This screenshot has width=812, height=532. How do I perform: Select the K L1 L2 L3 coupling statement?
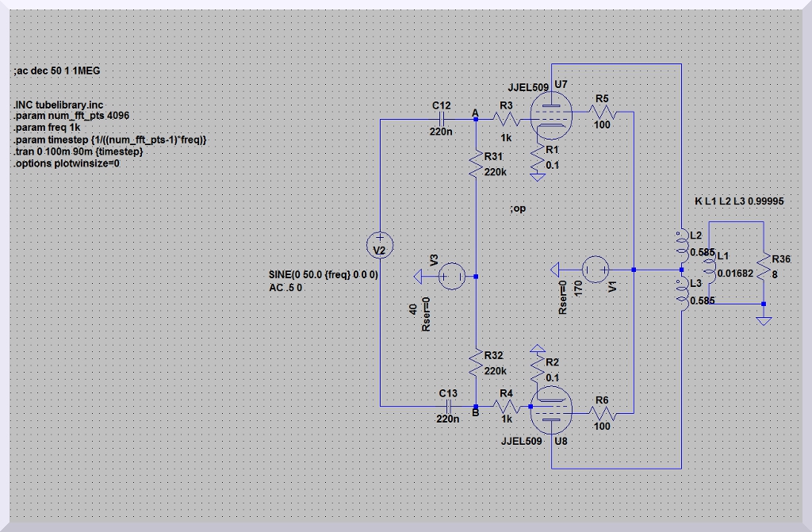[738, 201]
